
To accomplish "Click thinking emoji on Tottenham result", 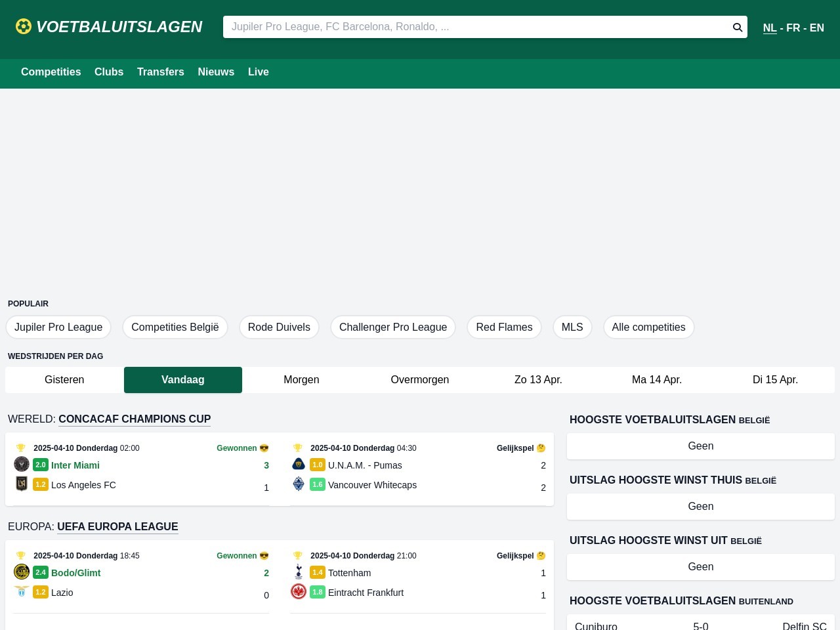I will [x=541, y=556].
